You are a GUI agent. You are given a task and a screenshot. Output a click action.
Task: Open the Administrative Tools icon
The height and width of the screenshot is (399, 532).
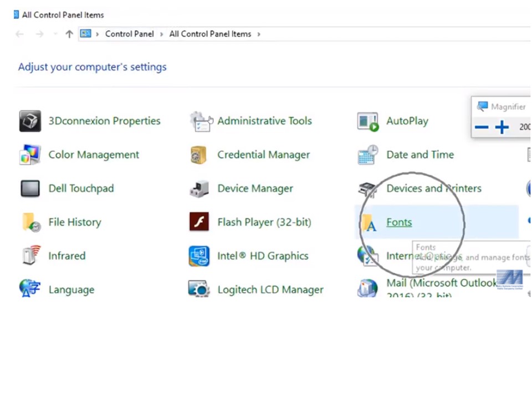(201, 121)
